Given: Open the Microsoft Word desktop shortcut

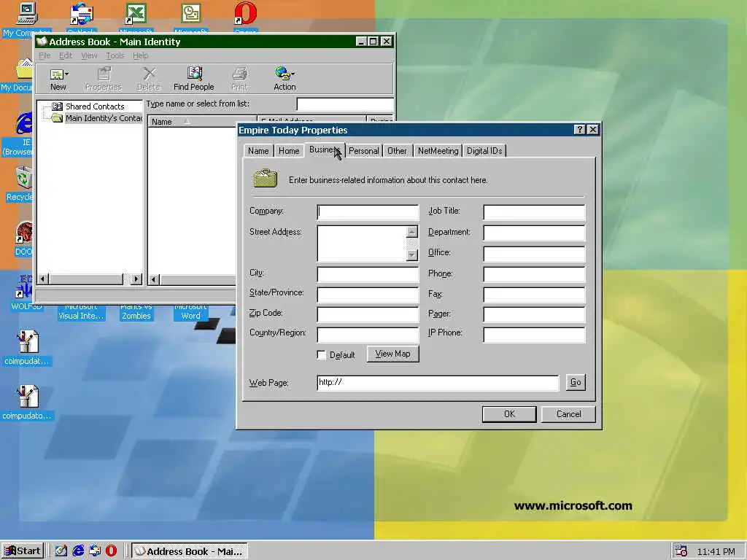Looking at the screenshot, I should [190, 312].
